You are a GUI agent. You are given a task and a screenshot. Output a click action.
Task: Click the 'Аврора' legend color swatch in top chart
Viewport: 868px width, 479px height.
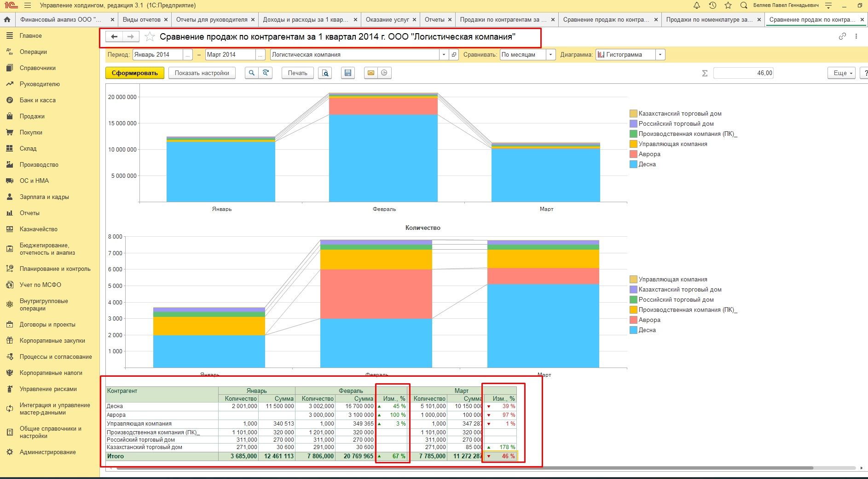(x=633, y=154)
